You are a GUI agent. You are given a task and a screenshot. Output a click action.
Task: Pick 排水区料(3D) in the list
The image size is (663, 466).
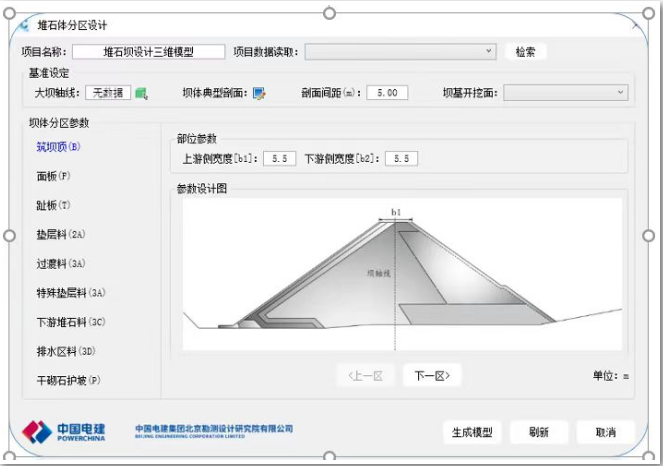click(x=65, y=351)
